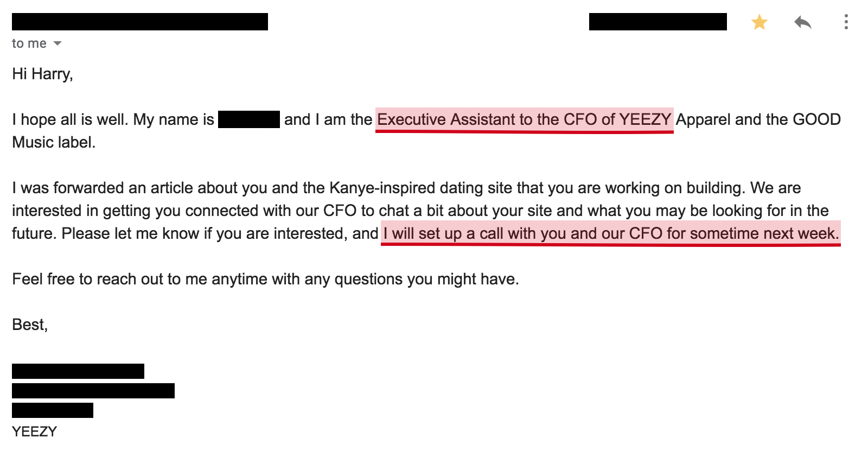
Task: Click the "Best," sign-off line
Action: pyautogui.click(x=30, y=325)
